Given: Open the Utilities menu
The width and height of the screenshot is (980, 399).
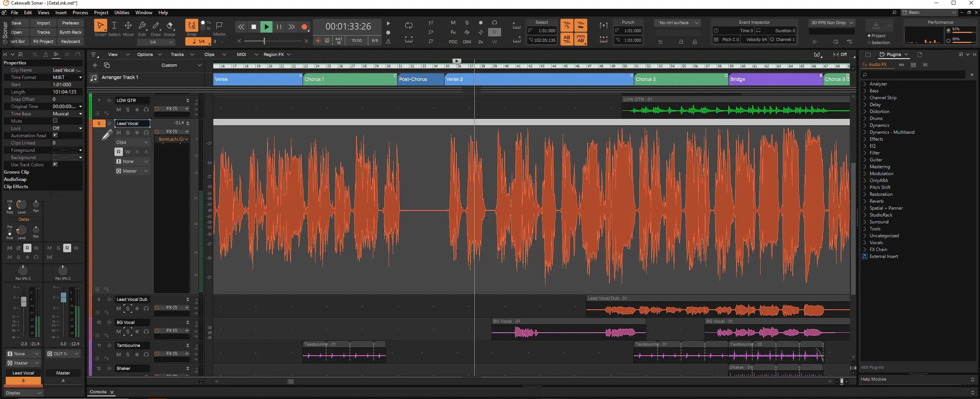Looking at the screenshot, I should pyautogui.click(x=121, y=13).
